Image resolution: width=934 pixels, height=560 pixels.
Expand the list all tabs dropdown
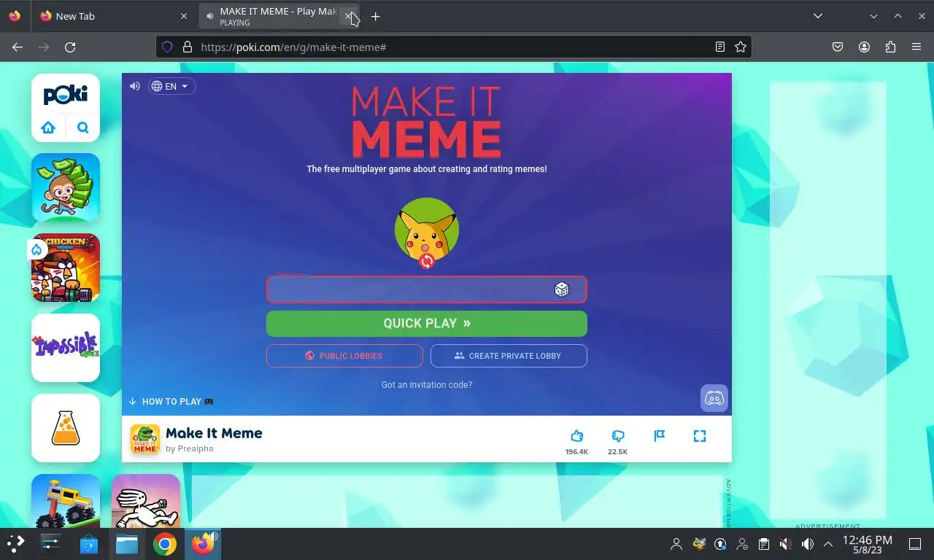click(x=818, y=16)
